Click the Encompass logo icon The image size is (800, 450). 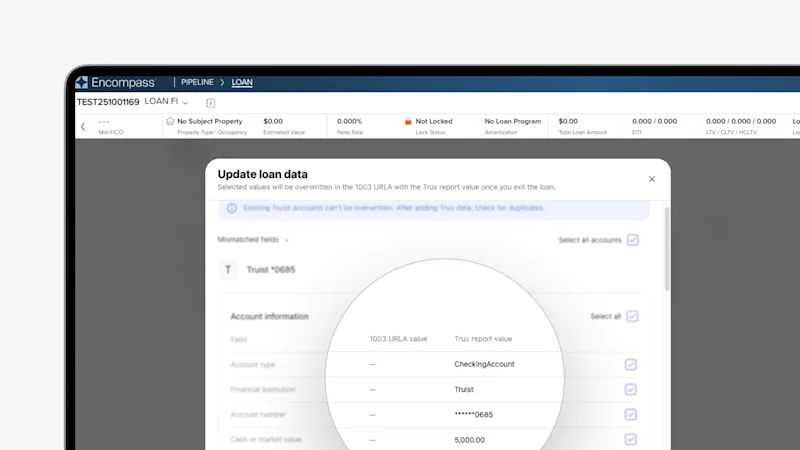(x=82, y=82)
